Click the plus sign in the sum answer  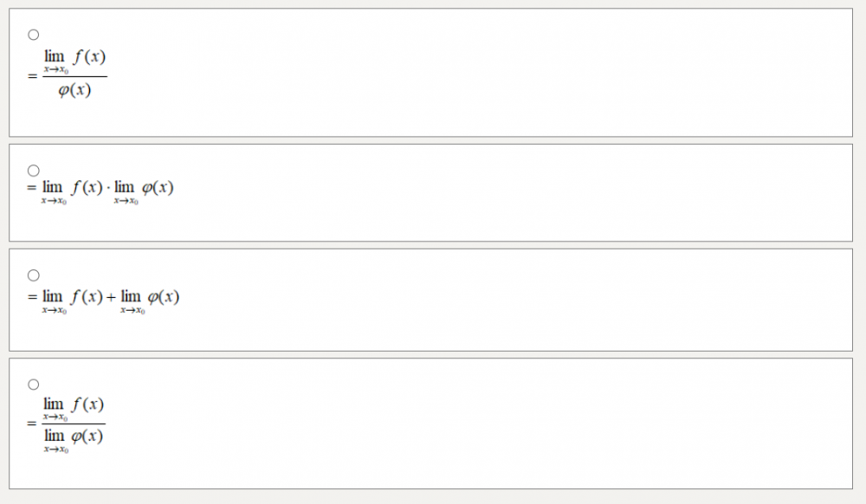(111, 298)
